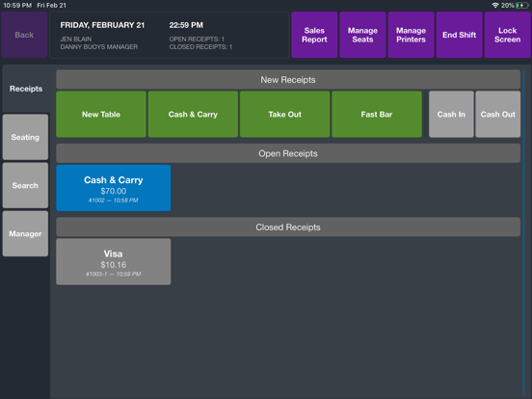The width and height of the screenshot is (532, 399).
Task: Tap the Back button
Action: [x=24, y=35]
